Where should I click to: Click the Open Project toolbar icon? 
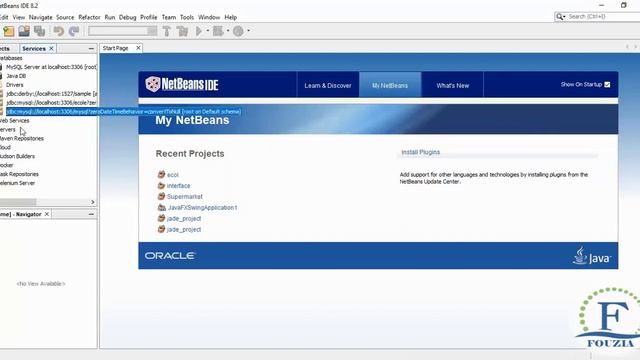(24, 31)
